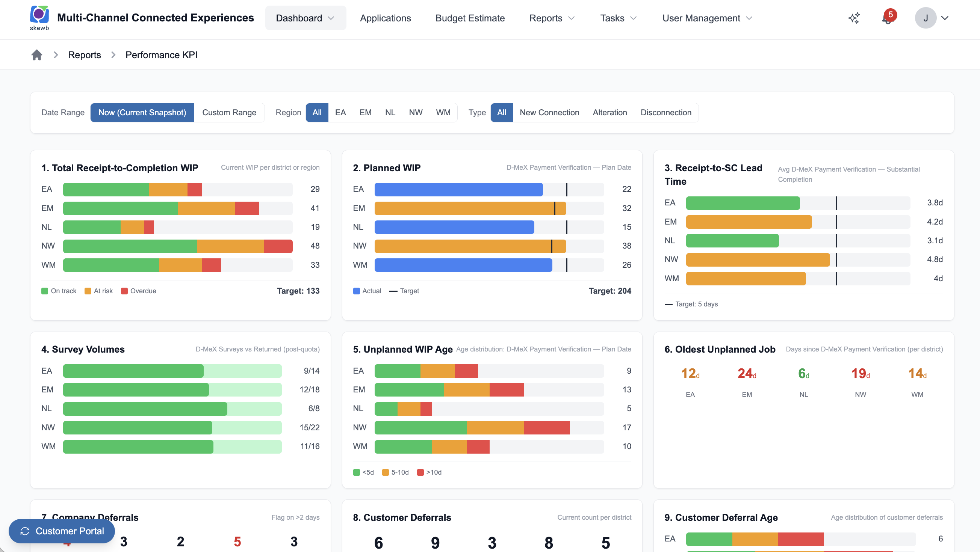Open the user account dropdown arrow
The image size is (980, 552).
coord(945,18)
